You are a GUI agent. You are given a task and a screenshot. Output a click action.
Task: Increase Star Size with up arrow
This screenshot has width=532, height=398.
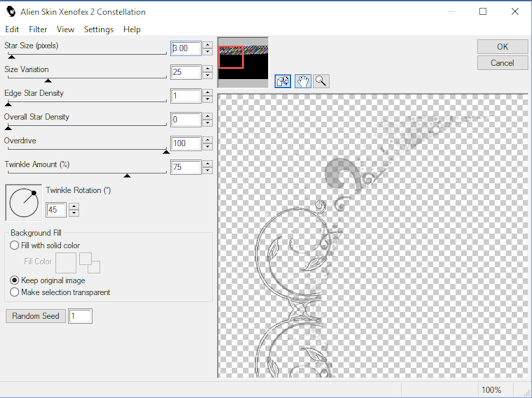(x=208, y=45)
